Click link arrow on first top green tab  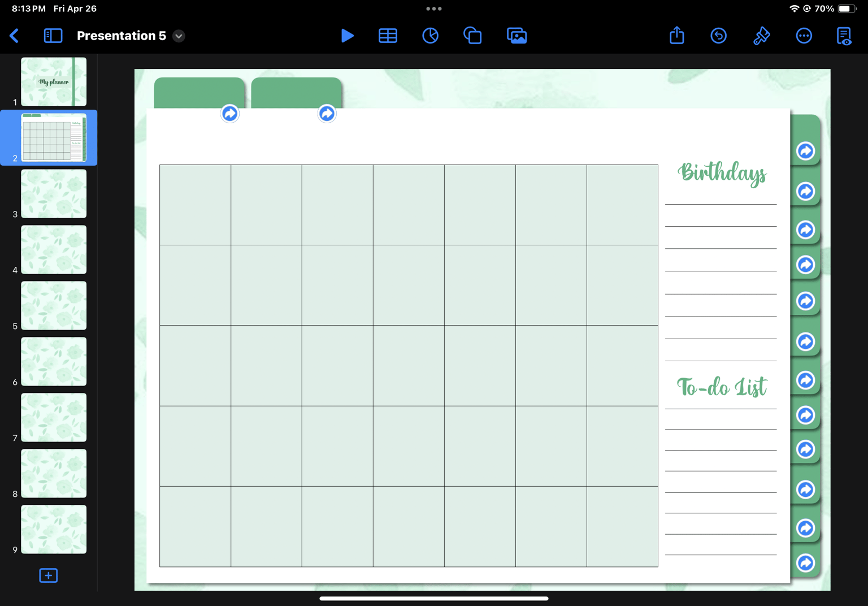(x=230, y=114)
